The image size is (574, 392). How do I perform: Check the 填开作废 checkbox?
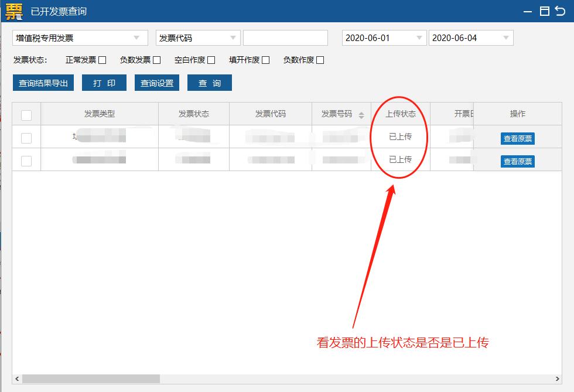(266, 60)
